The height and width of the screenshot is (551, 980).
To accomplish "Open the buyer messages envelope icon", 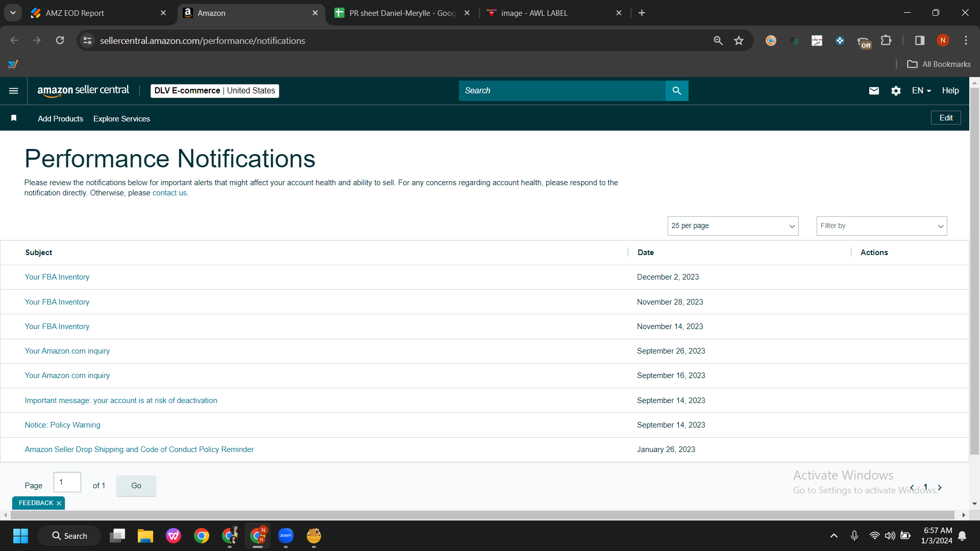I will 874,91.
